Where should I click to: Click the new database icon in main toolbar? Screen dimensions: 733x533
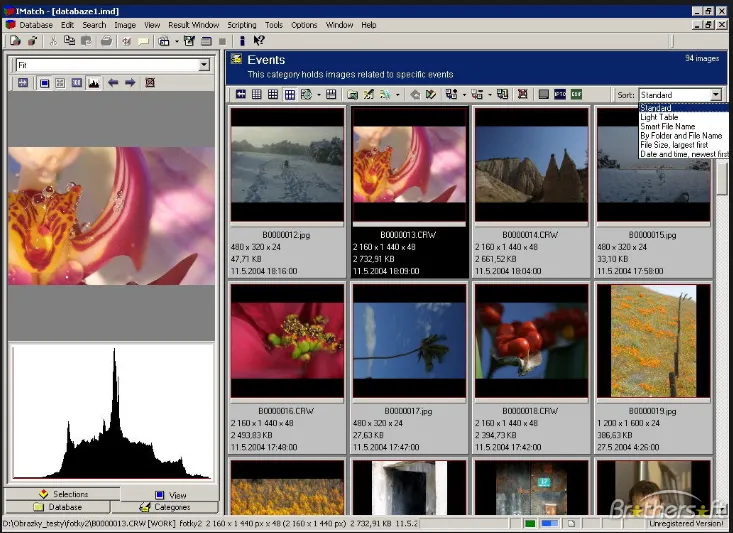[15, 41]
